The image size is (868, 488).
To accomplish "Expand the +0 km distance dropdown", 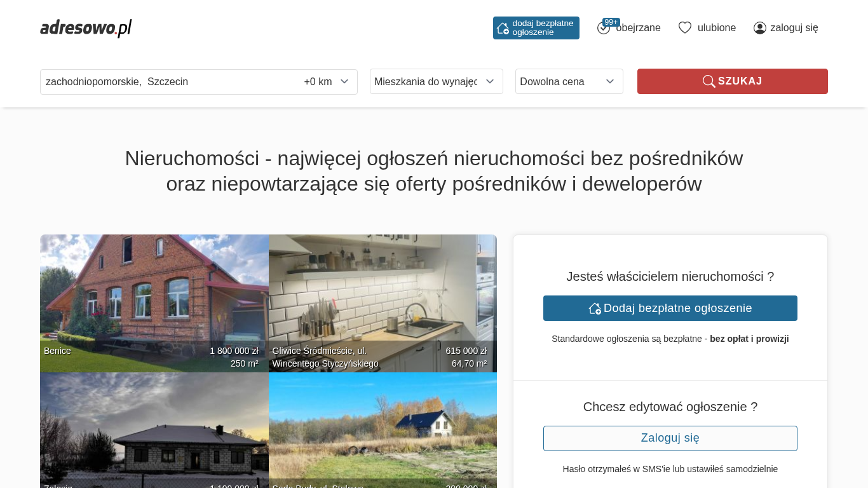I will coord(327,81).
